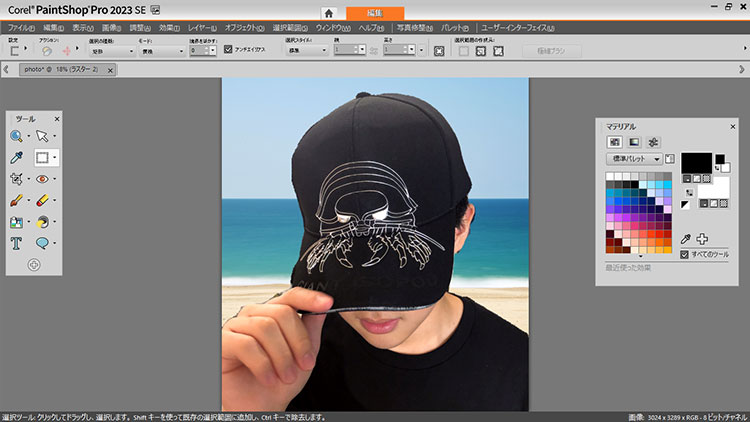Go to the Home workspace tab
This screenshot has width=750, height=422.
coord(329,12)
